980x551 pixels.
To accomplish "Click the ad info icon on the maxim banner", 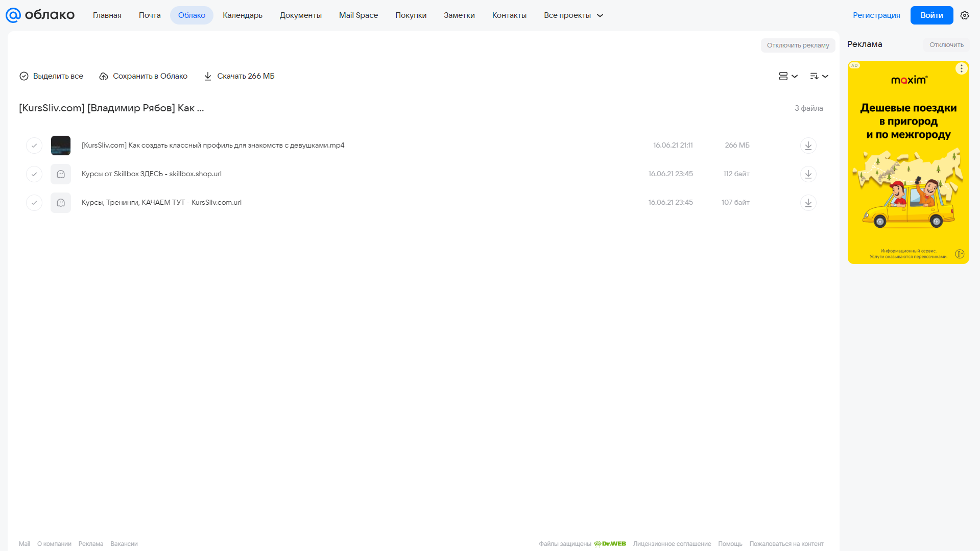I will tap(960, 254).
